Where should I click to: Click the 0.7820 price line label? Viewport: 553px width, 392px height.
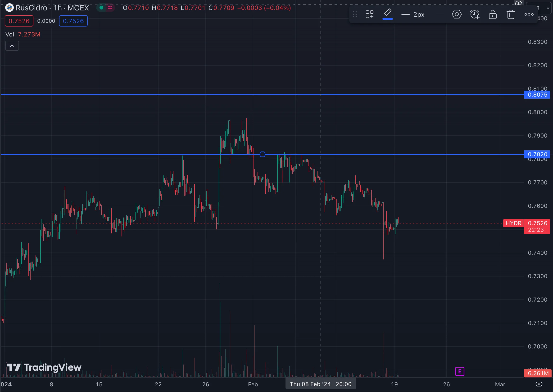537,154
